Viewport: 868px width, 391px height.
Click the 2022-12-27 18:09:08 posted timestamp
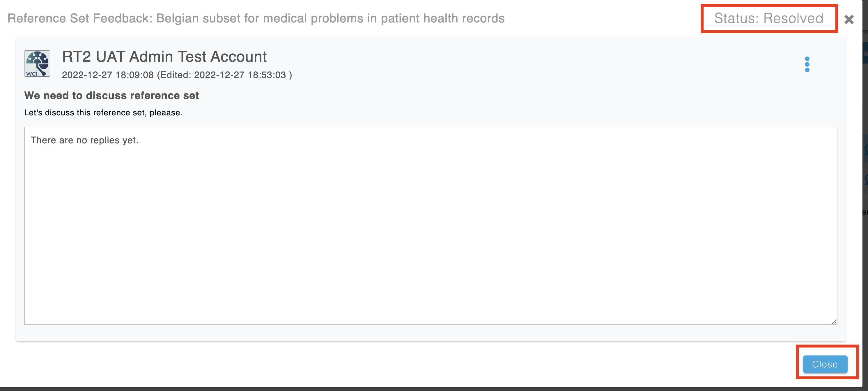pos(107,75)
